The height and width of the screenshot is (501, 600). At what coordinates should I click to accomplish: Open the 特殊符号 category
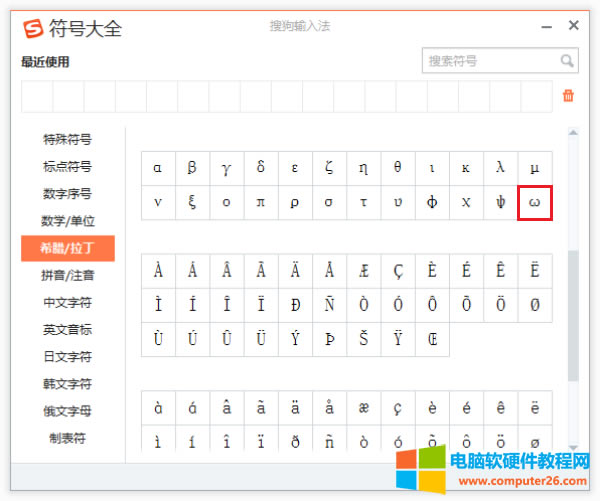(68, 139)
